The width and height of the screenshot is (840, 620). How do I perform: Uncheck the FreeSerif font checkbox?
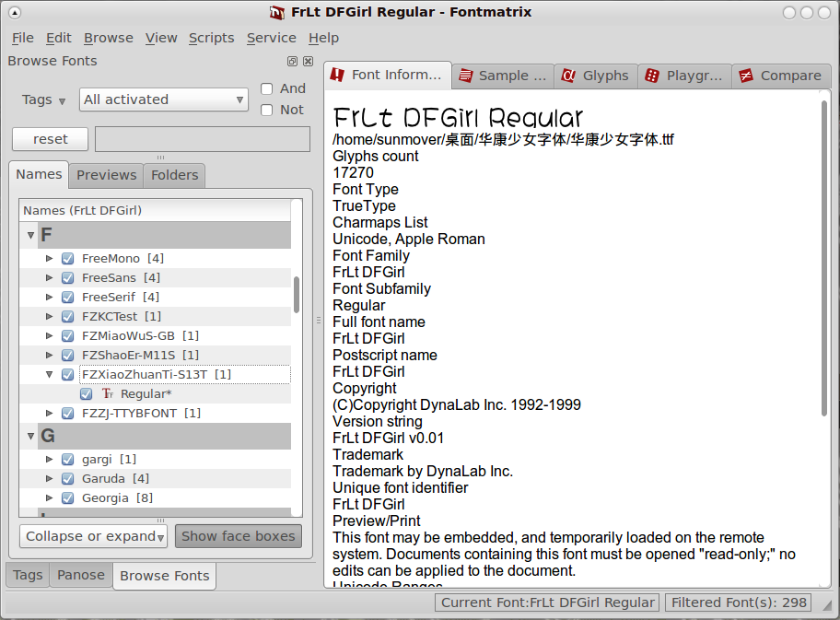67,298
